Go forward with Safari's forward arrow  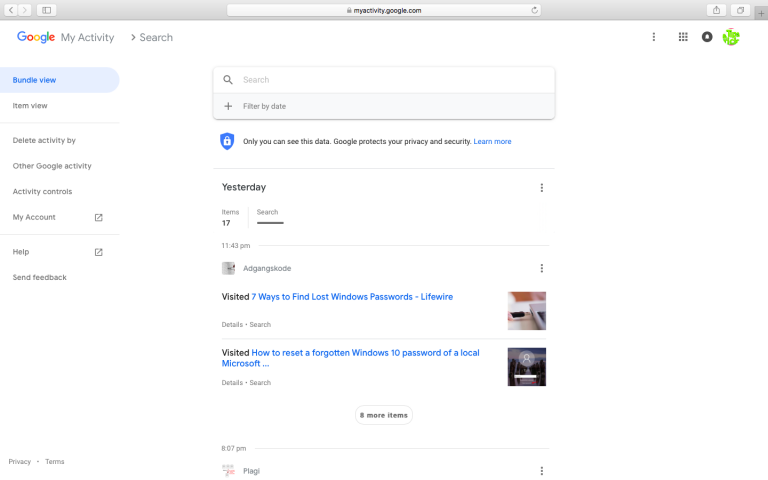click(24, 10)
